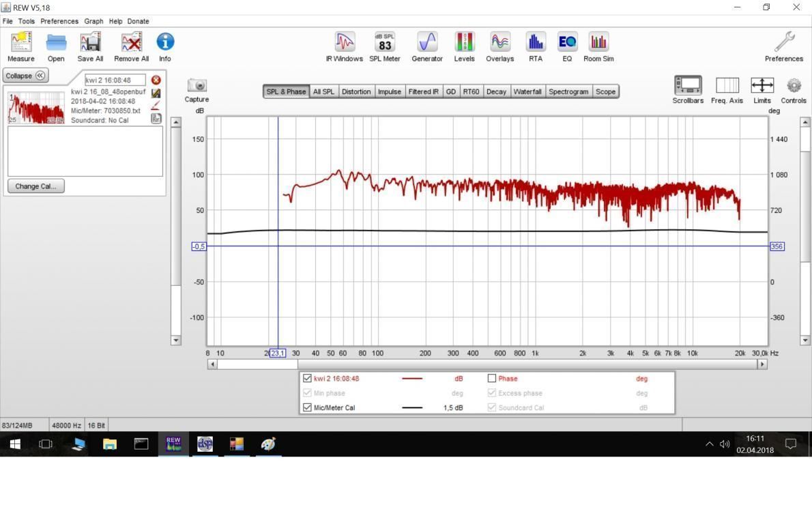Show hidden tray icons chevron

(709, 444)
